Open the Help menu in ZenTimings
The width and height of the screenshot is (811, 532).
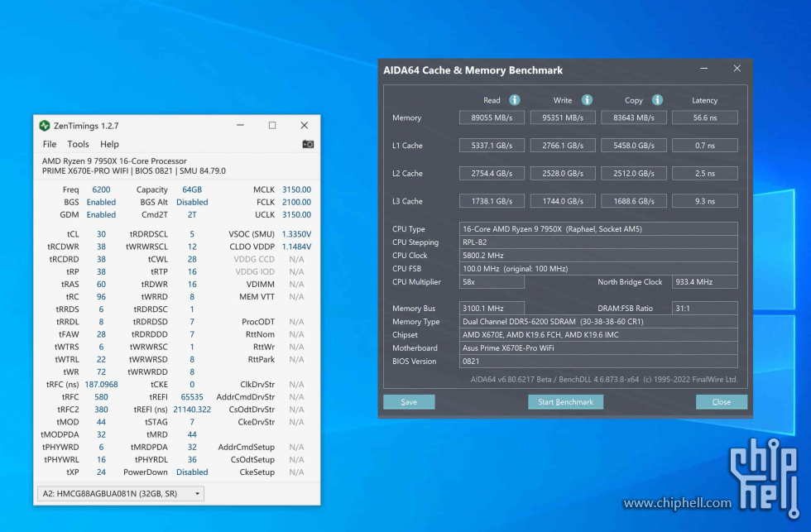(109, 144)
